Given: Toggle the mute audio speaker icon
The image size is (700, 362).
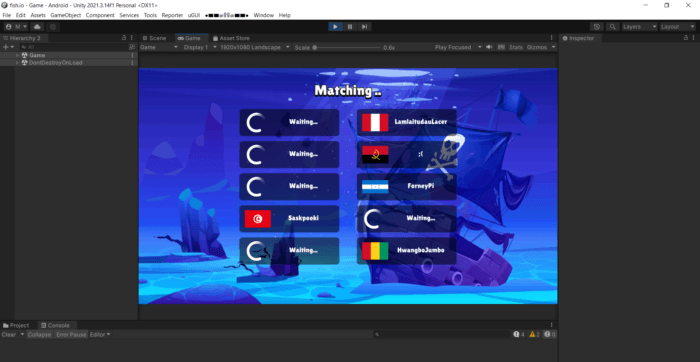Looking at the screenshot, I should [x=489, y=47].
